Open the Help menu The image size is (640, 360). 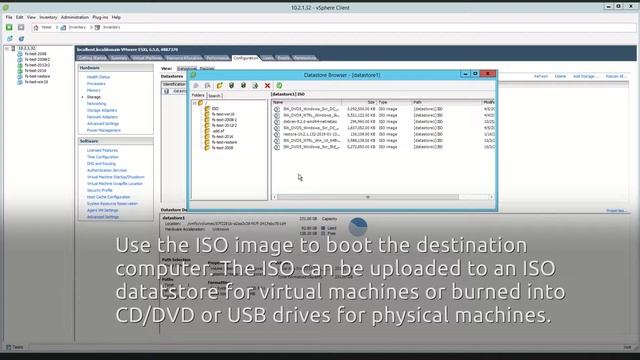(116, 17)
